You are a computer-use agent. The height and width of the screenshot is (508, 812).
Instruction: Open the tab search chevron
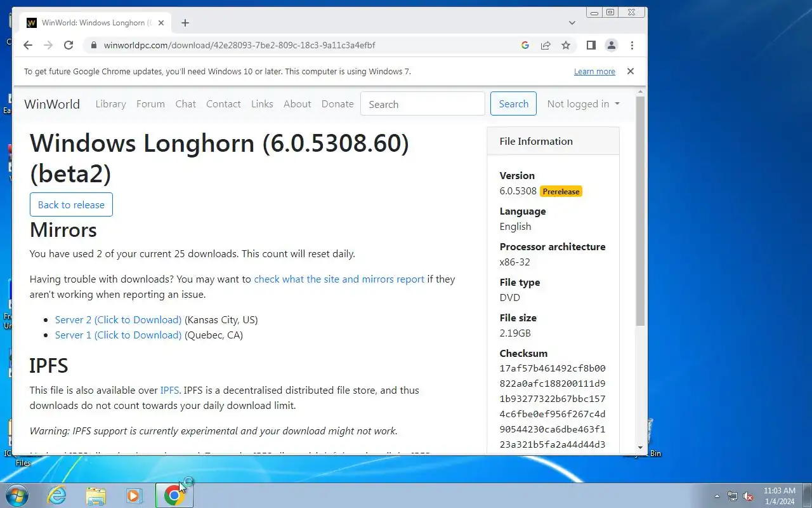[x=572, y=23]
